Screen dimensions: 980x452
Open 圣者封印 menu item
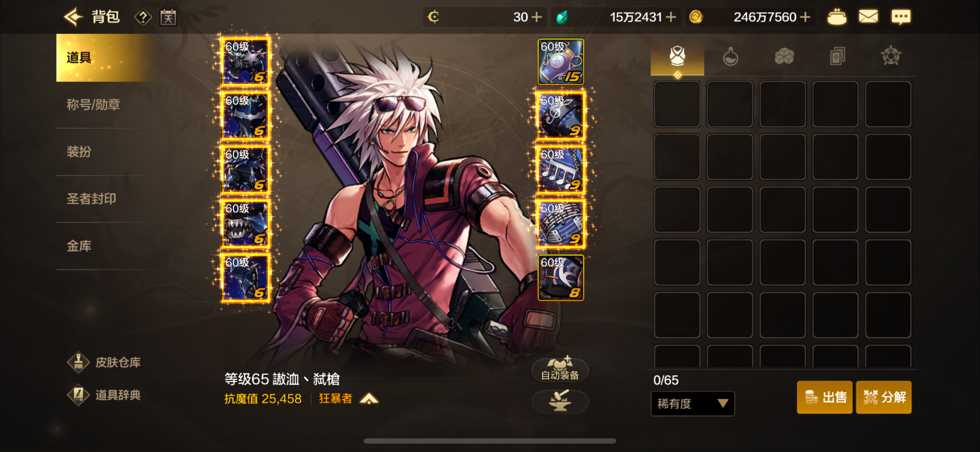[91, 199]
